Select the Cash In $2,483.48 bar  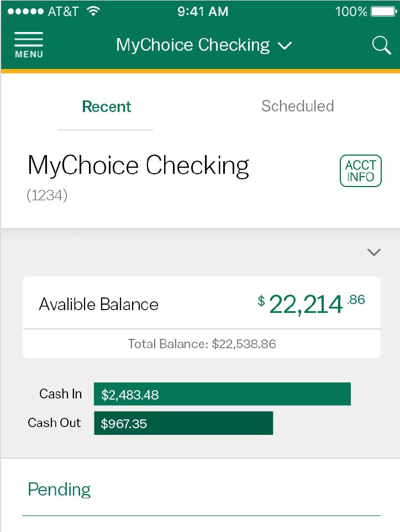point(222,394)
